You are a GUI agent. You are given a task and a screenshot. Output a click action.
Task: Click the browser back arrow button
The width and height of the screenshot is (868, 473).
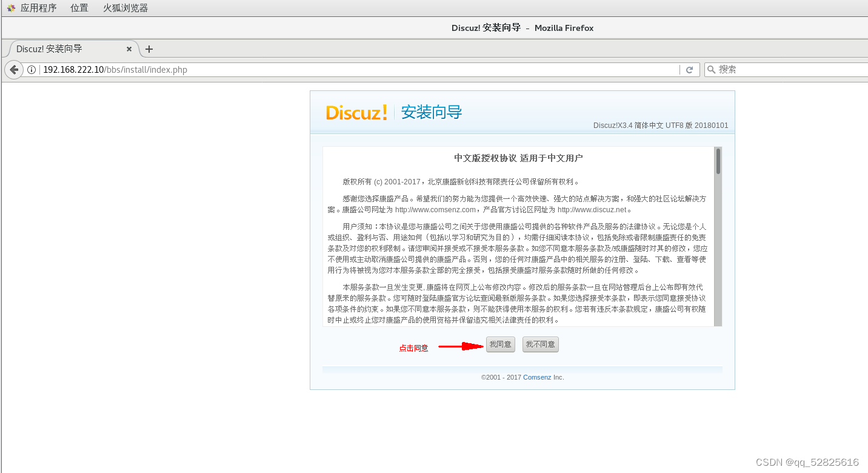click(x=14, y=70)
